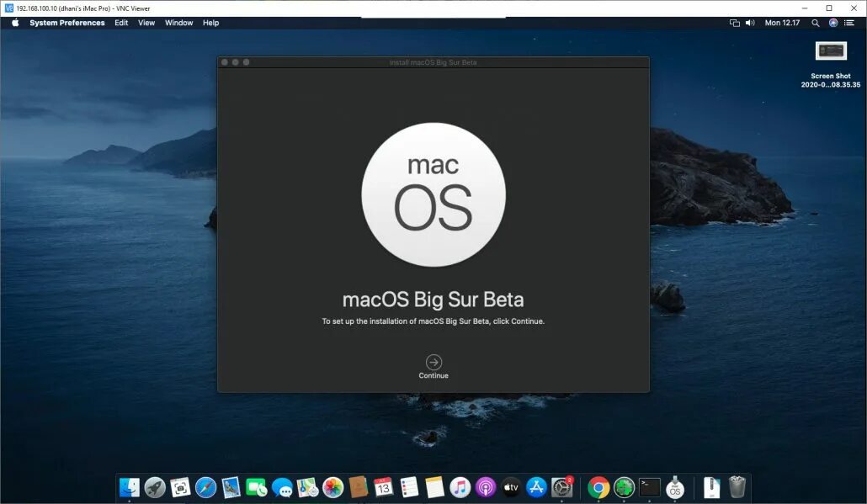Open Trash in the Dock
This screenshot has height=504, width=867.
click(737, 487)
